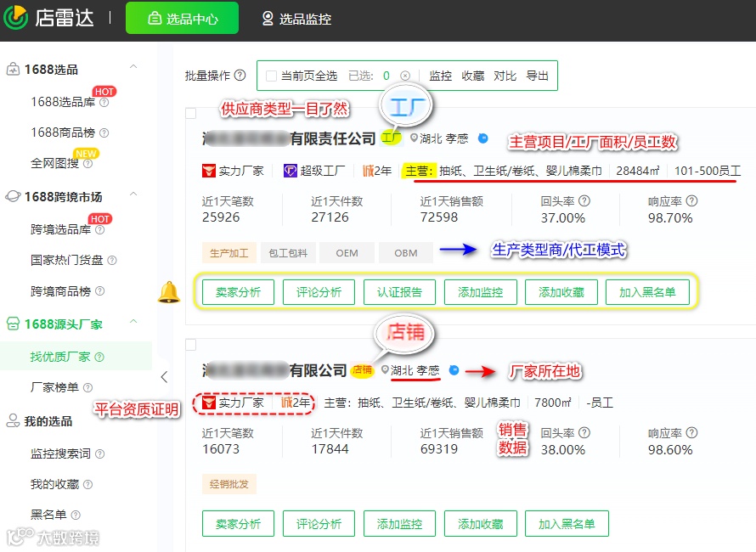Image resolution: width=756 pixels, height=552 pixels.
Task: Click help icon next to 找优质厂家
Action: tap(99, 358)
